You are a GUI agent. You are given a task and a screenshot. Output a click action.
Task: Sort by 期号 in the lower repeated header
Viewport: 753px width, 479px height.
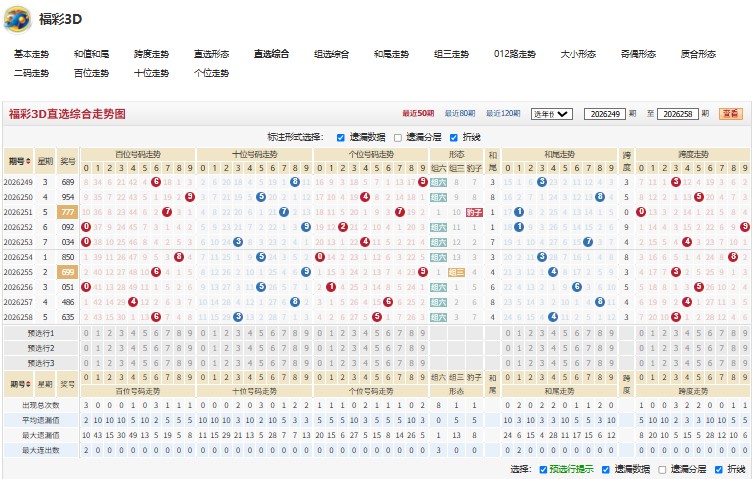(20, 384)
